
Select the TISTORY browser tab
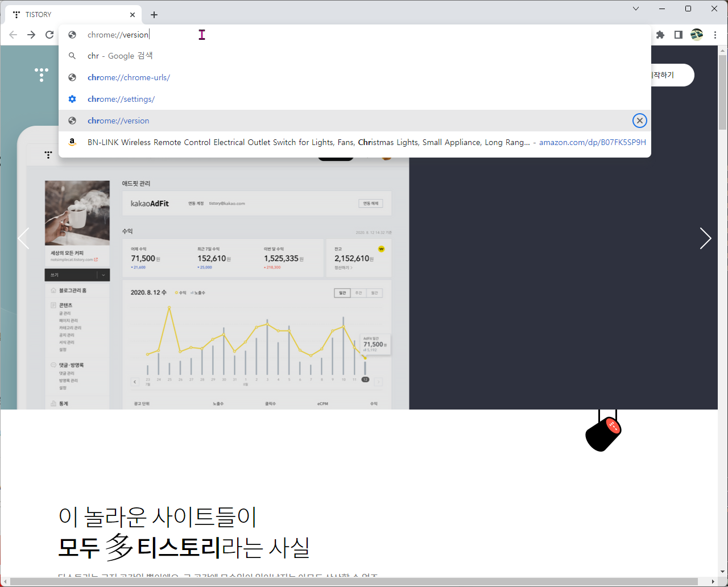[73, 15]
